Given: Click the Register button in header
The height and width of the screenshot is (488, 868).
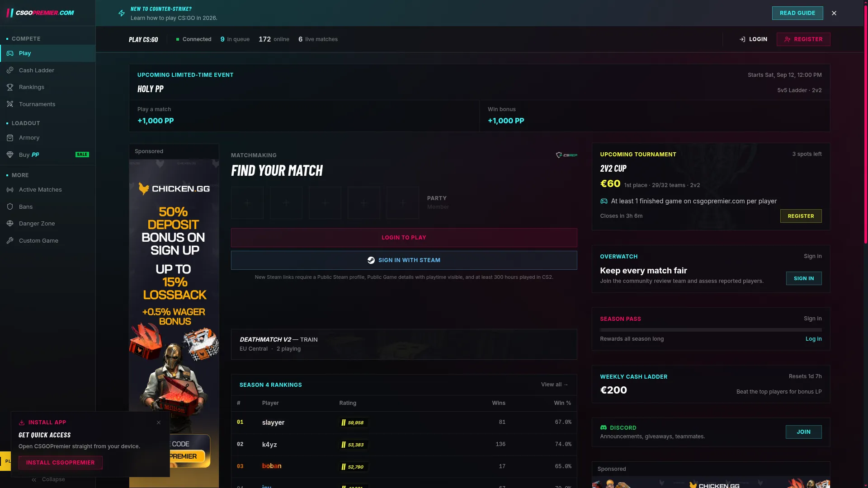Looking at the screenshot, I should (x=803, y=39).
